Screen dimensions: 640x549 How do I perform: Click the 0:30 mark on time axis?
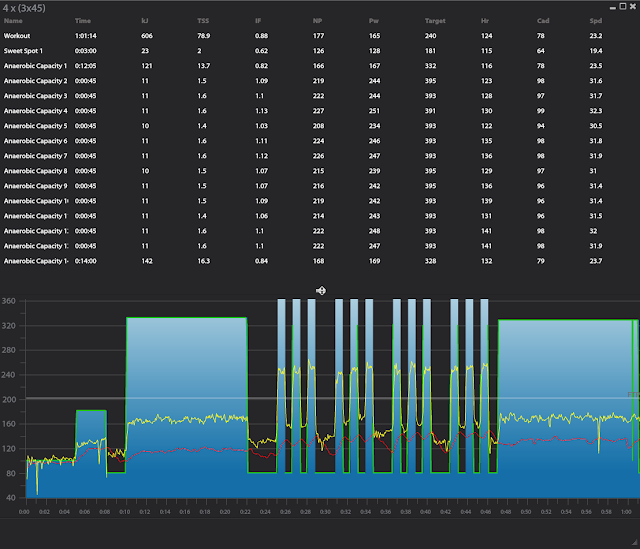325,511
